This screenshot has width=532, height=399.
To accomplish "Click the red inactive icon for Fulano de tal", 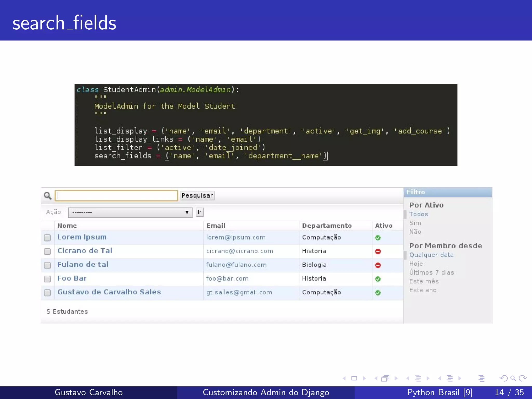I will point(378,265).
